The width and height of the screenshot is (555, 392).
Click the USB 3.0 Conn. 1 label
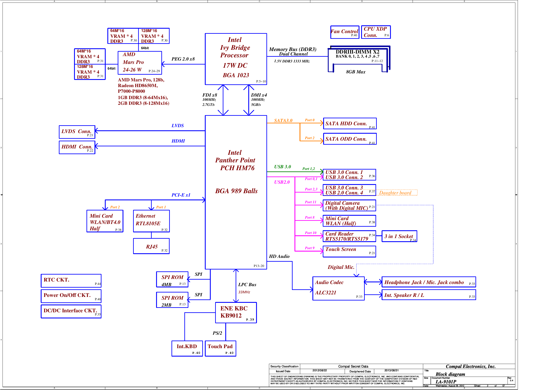[344, 172]
